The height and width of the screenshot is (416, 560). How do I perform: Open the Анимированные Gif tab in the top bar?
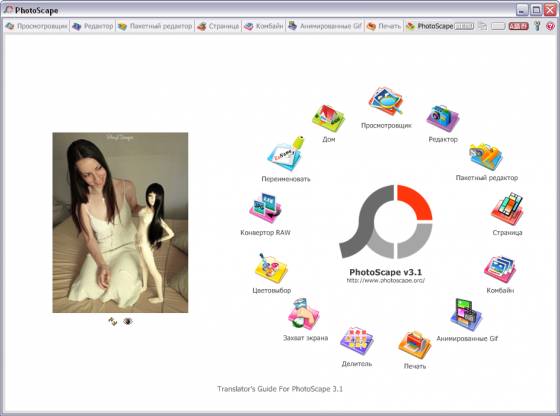click(x=325, y=26)
